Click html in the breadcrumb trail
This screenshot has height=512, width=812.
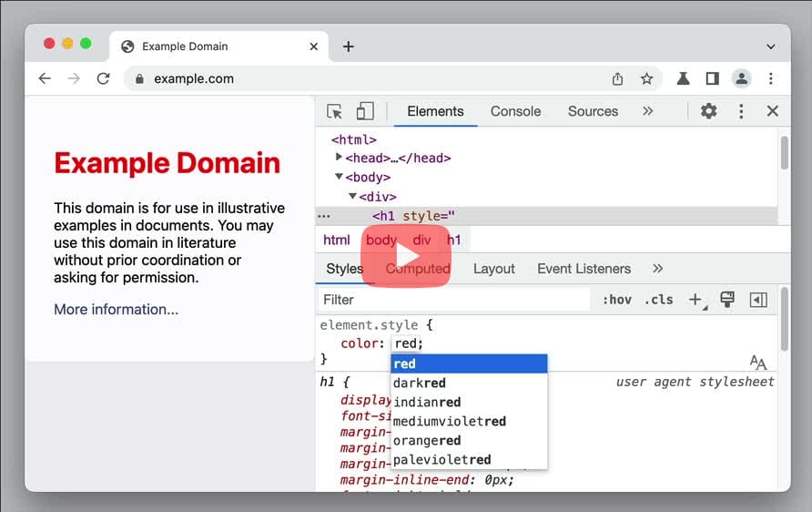[x=336, y=240]
